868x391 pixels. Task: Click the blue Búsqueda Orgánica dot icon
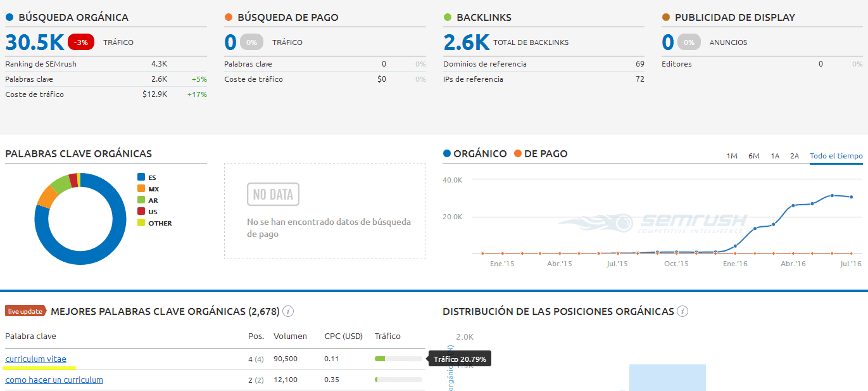9,18
